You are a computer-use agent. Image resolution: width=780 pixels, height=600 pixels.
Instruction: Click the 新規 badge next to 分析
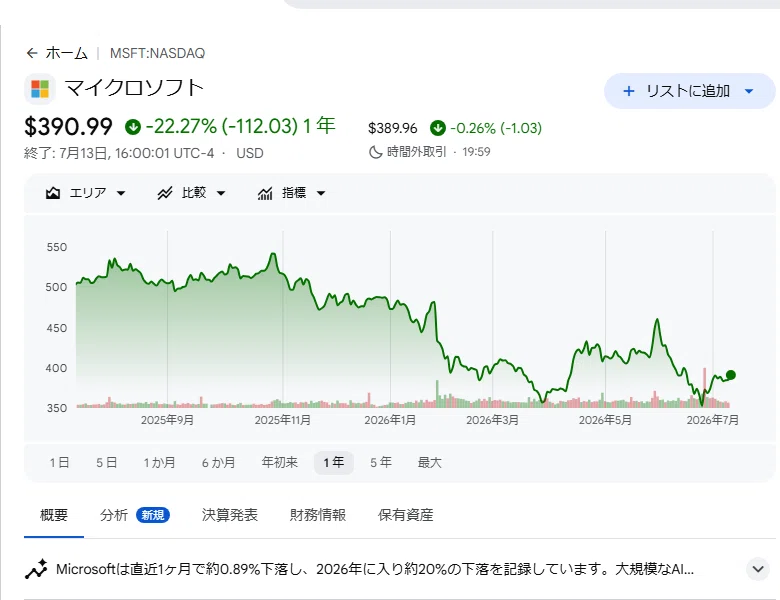click(x=153, y=515)
